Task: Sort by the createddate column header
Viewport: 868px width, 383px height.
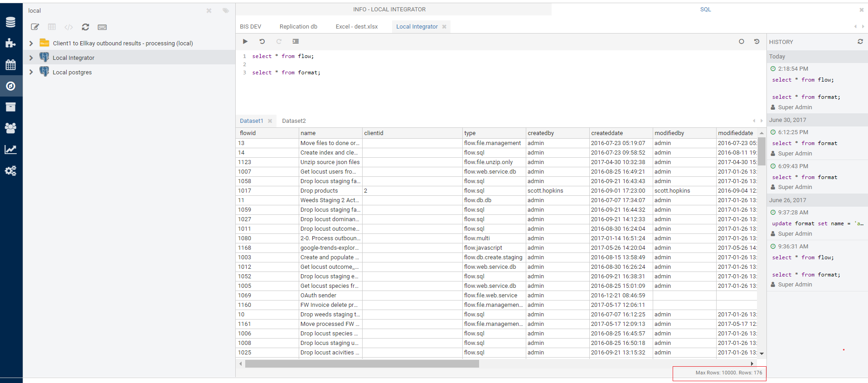Action: pyautogui.click(x=621, y=133)
